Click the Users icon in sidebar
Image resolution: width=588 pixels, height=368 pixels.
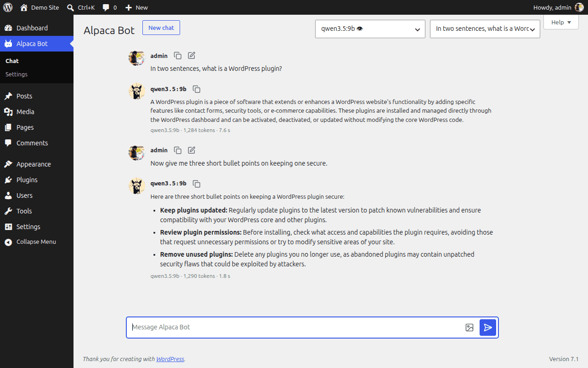[x=8, y=195]
